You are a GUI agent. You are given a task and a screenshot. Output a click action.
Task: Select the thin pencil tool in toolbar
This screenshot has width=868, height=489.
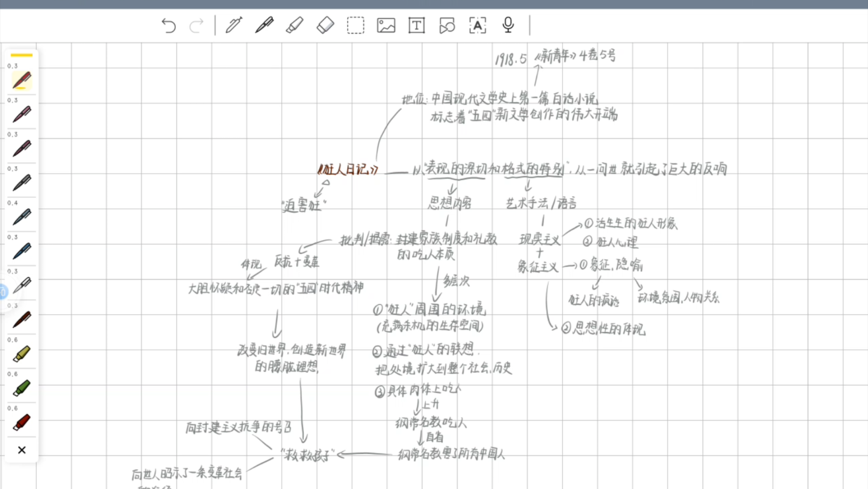click(234, 25)
